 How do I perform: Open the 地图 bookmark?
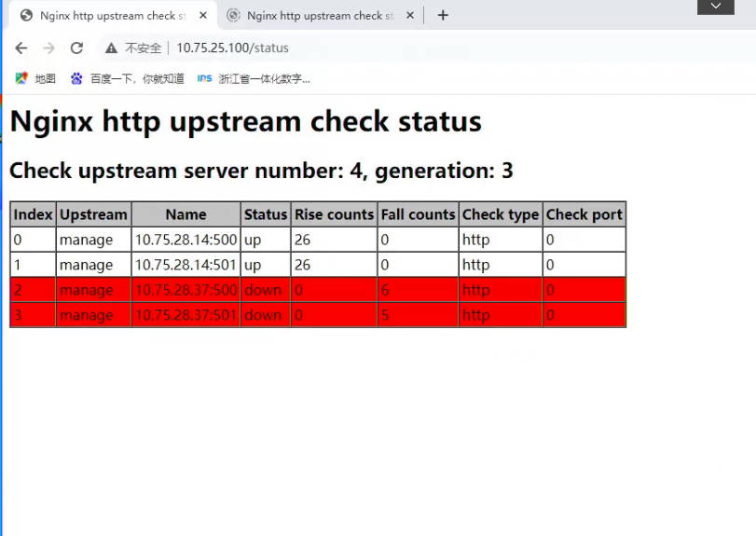pos(46,78)
